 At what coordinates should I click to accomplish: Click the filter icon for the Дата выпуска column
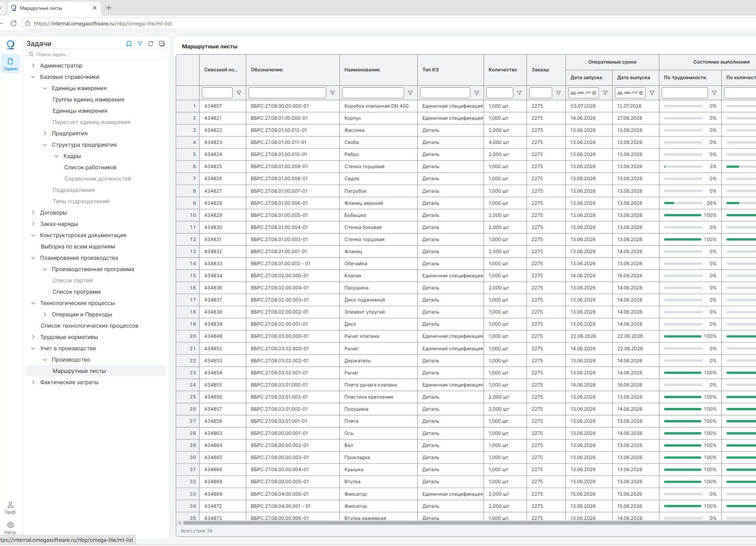[x=652, y=93]
